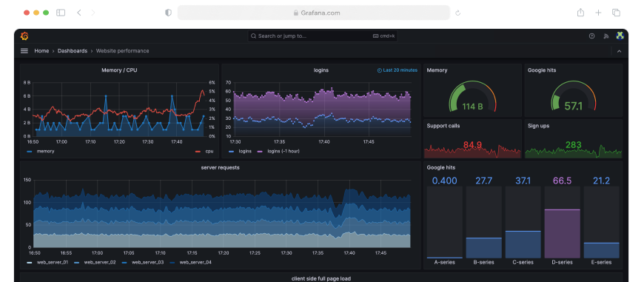The width and height of the screenshot is (644, 282).
Task: Open a new Safari tab
Action: [598, 13]
